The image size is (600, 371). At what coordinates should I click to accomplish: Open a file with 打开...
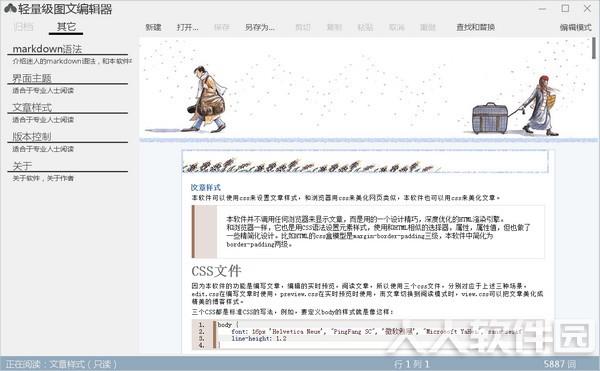[188, 27]
